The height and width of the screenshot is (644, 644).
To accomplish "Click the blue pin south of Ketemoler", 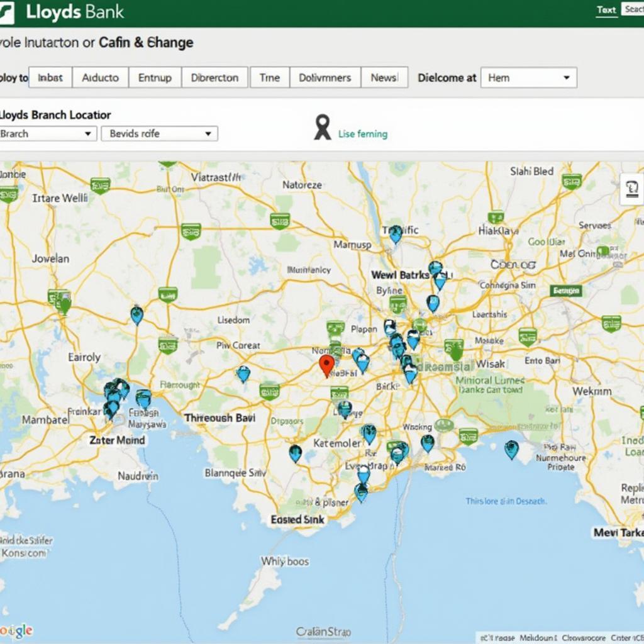I will 296,453.
